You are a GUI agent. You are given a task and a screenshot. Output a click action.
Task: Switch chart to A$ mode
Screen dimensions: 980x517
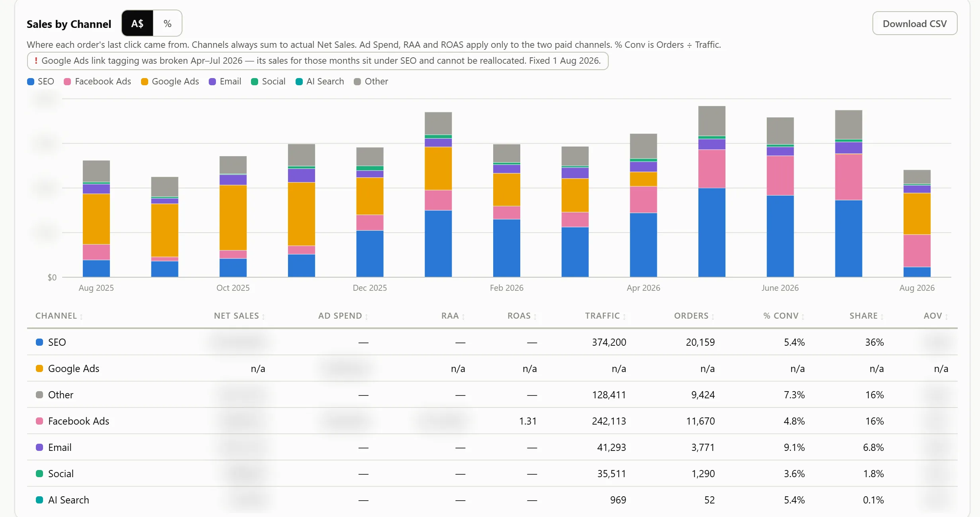(137, 23)
